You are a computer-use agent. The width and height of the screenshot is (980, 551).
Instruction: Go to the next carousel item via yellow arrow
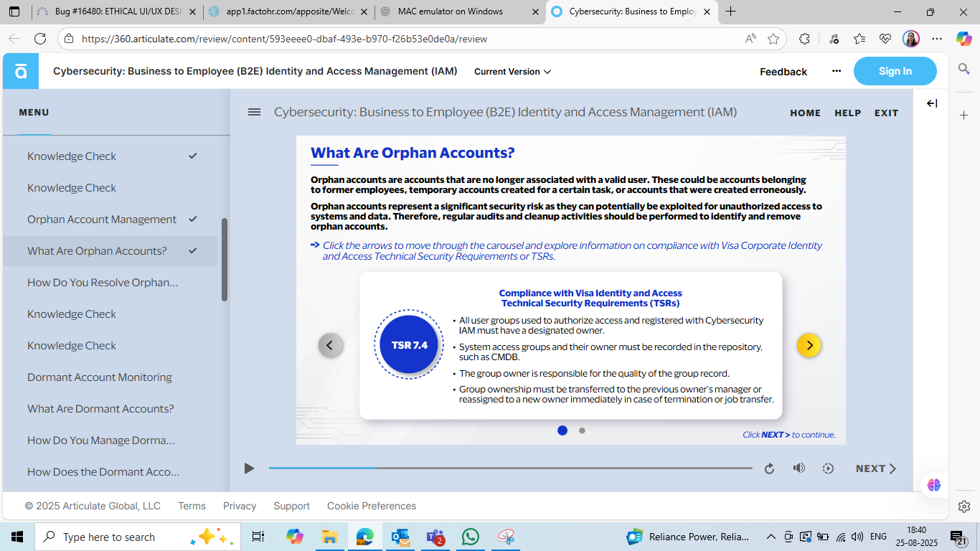[809, 345]
